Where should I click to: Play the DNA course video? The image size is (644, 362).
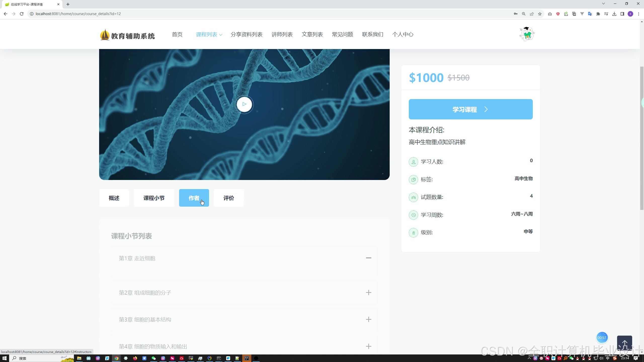pos(244,104)
